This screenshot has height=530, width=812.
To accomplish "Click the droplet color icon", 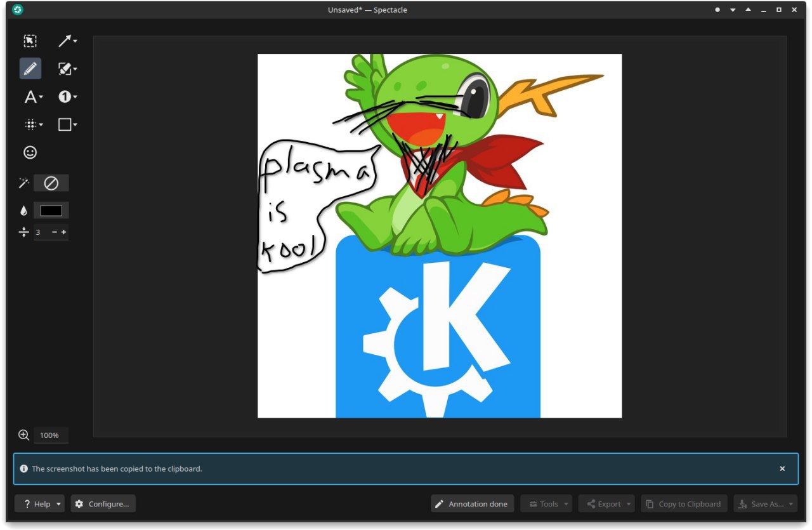I will [x=23, y=211].
